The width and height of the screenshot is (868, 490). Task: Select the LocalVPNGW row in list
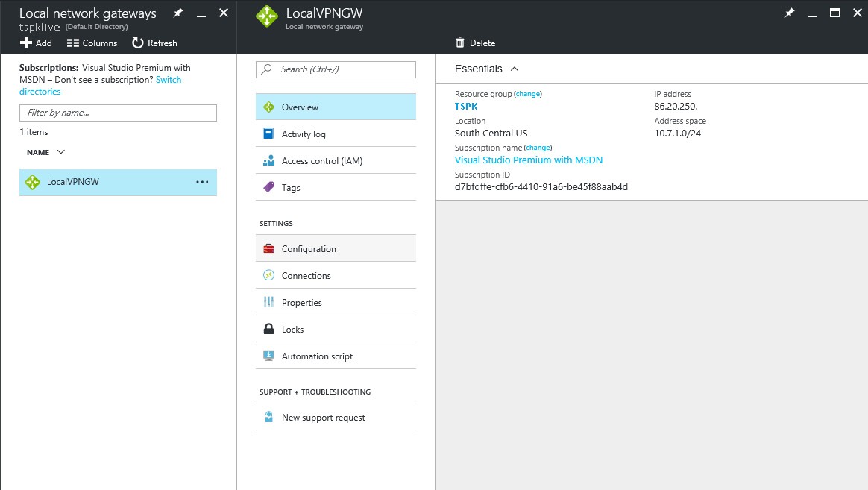point(118,181)
